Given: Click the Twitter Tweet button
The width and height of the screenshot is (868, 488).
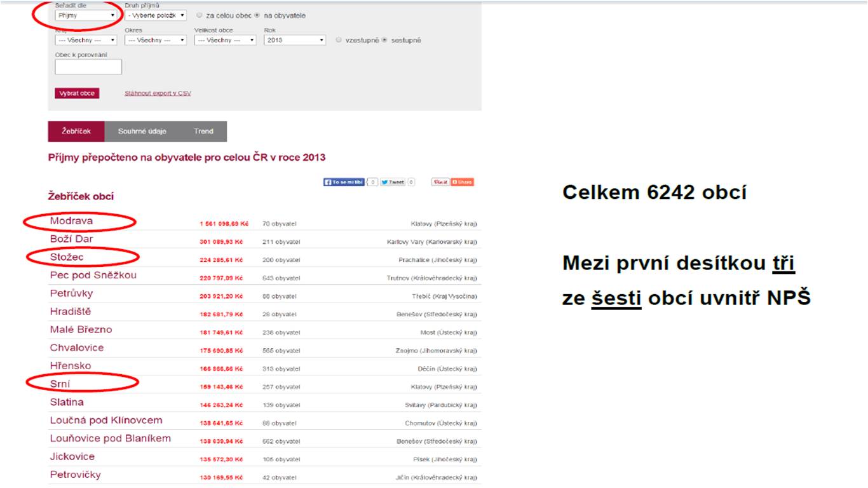Looking at the screenshot, I should tap(393, 182).
